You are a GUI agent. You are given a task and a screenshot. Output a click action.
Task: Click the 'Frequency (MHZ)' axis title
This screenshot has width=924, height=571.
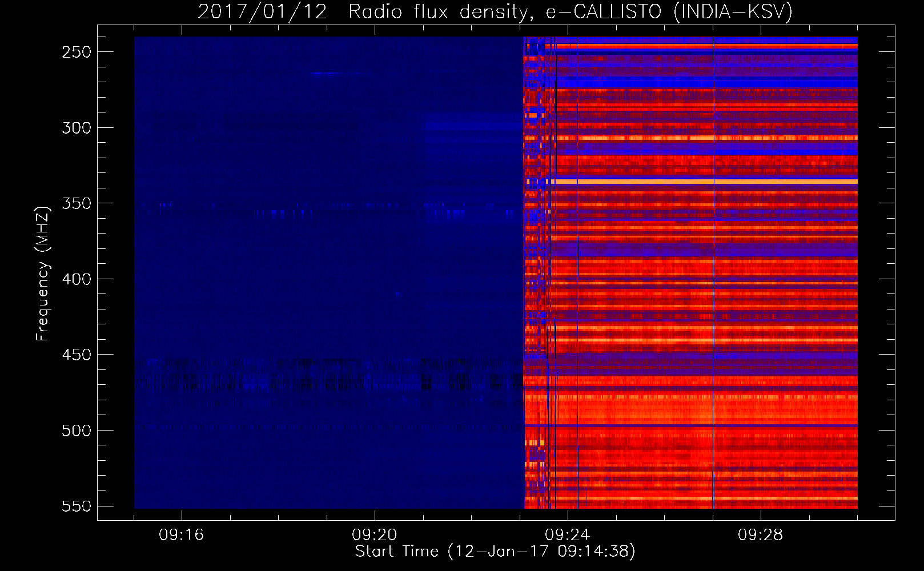[43, 274]
